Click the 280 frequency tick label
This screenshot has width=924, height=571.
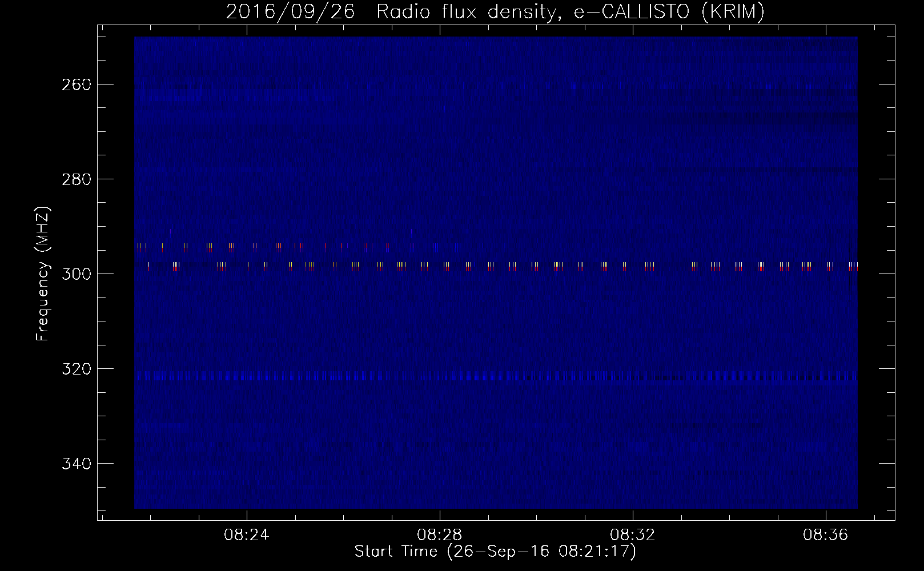pos(76,179)
